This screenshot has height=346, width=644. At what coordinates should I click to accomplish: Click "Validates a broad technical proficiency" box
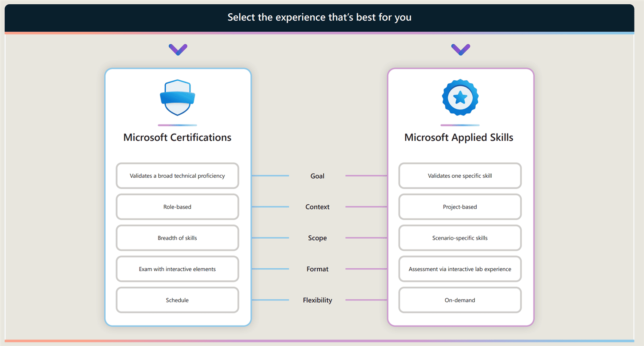point(177,176)
